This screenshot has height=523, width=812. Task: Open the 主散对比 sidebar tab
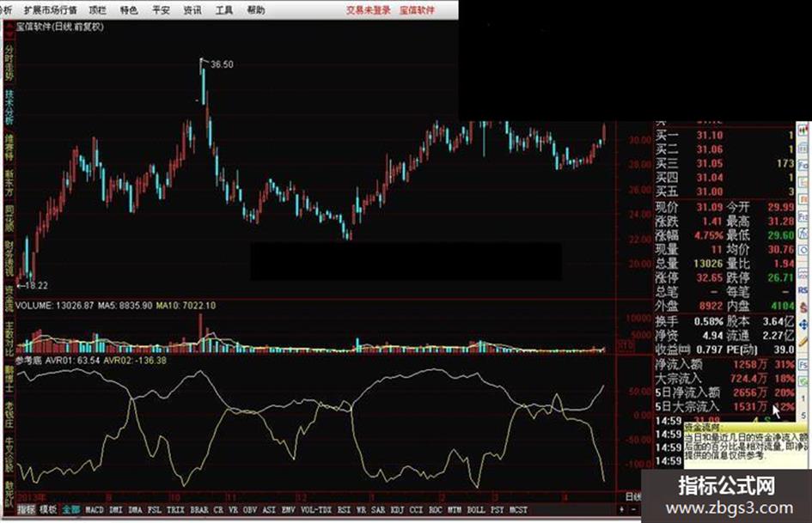pyautogui.click(x=9, y=339)
